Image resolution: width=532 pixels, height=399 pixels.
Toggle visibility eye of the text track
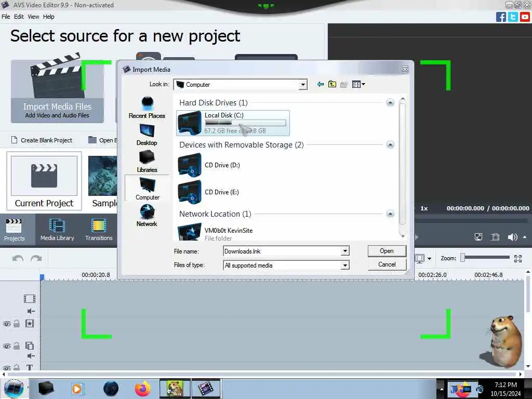6,368
